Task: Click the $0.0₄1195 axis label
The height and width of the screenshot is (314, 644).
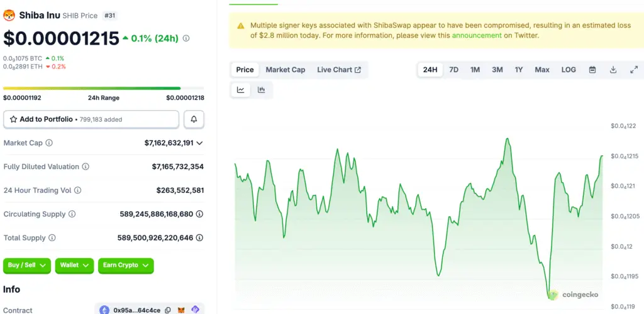Action: click(x=625, y=277)
